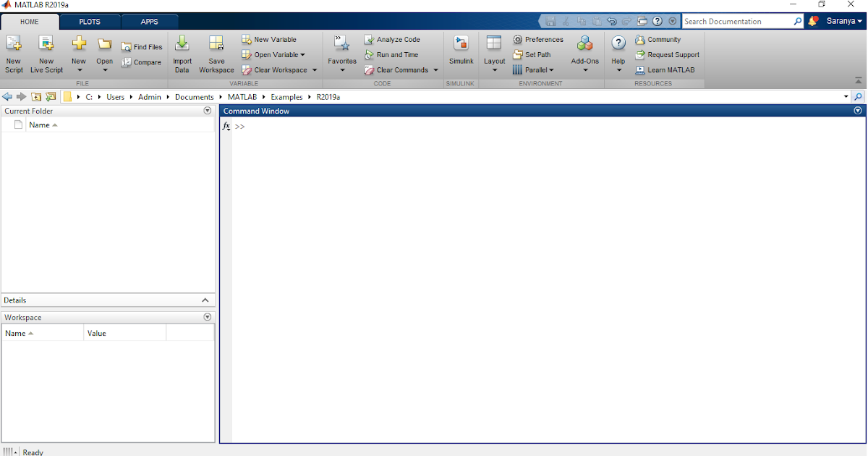Switch to the PLOTS tab

(x=89, y=22)
